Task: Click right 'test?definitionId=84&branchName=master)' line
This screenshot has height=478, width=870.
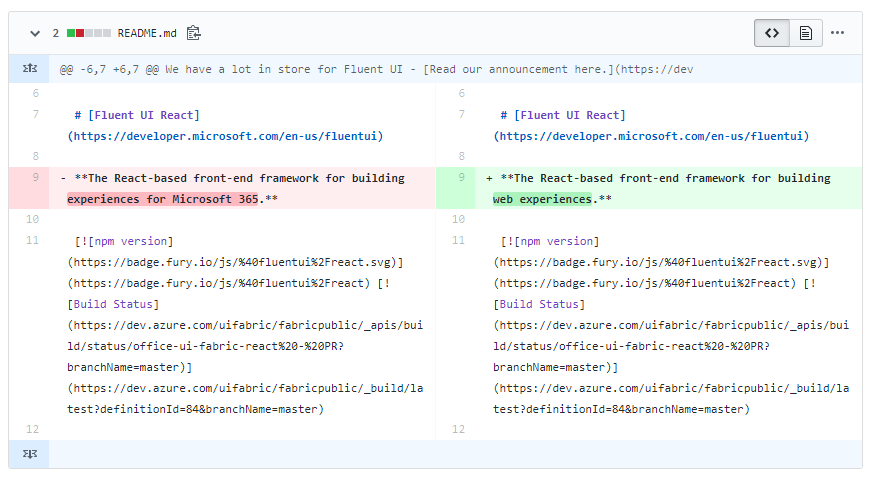Action: [x=621, y=409]
